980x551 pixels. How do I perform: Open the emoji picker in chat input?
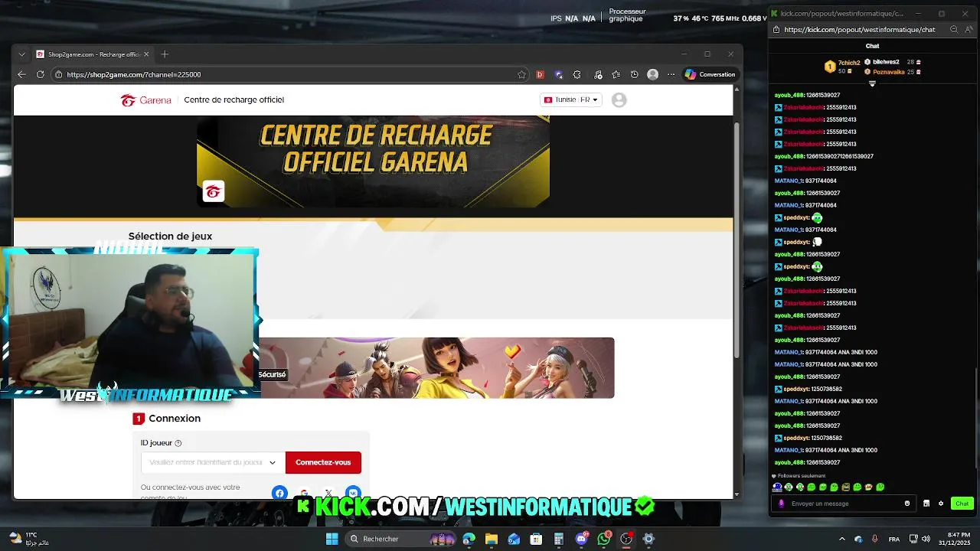point(907,504)
